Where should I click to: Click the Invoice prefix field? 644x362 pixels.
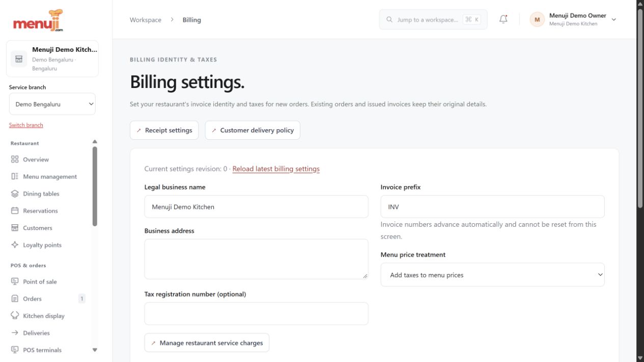(x=492, y=206)
